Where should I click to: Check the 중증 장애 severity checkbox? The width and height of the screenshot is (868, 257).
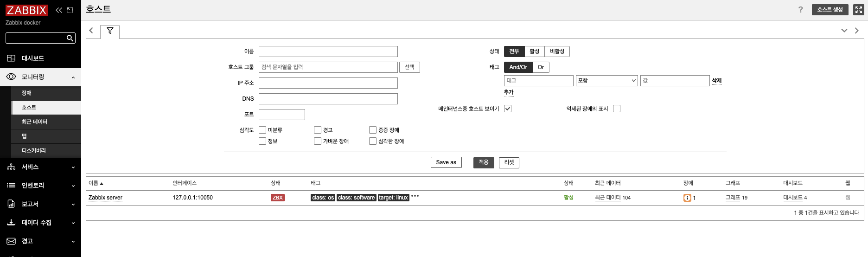[x=373, y=130]
